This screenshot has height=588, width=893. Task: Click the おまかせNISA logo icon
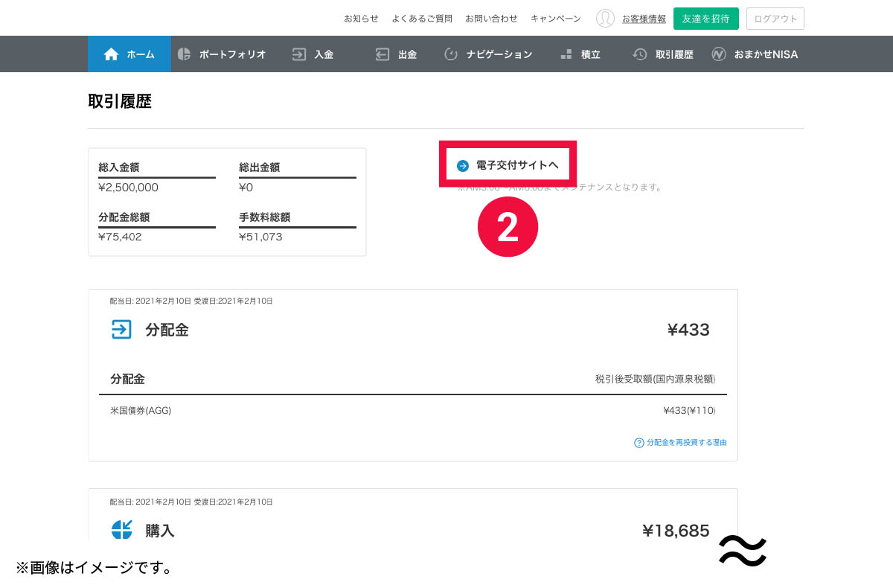click(719, 54)
